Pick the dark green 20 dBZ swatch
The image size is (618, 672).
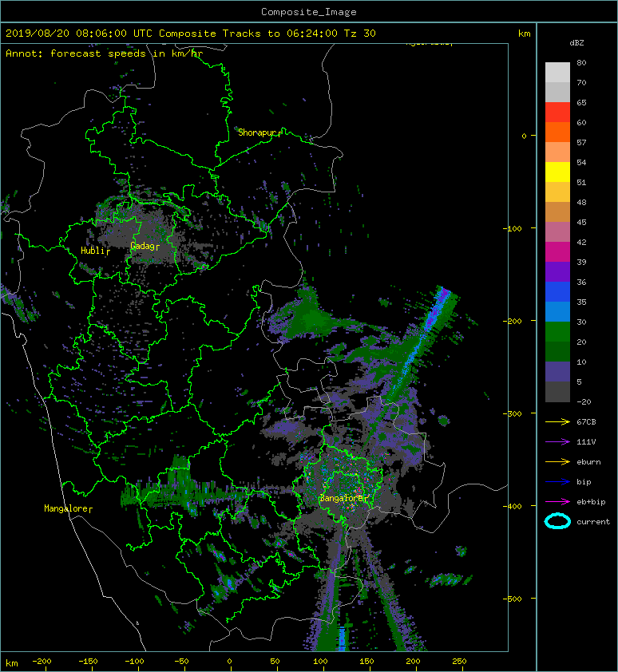click(557, 351)
